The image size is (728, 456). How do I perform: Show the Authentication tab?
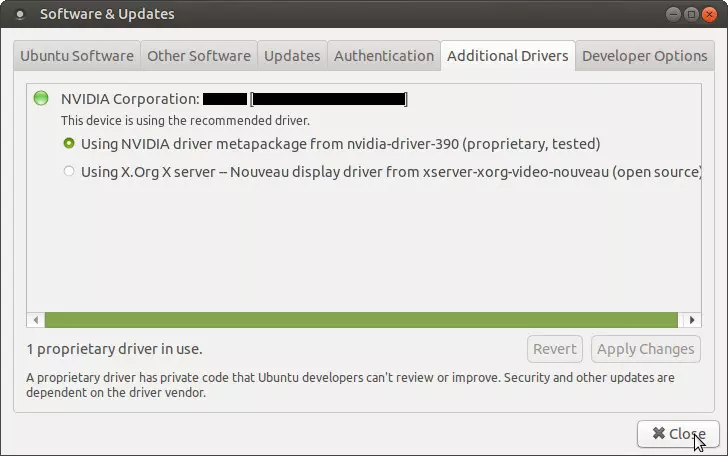click(x=384, y=56)
